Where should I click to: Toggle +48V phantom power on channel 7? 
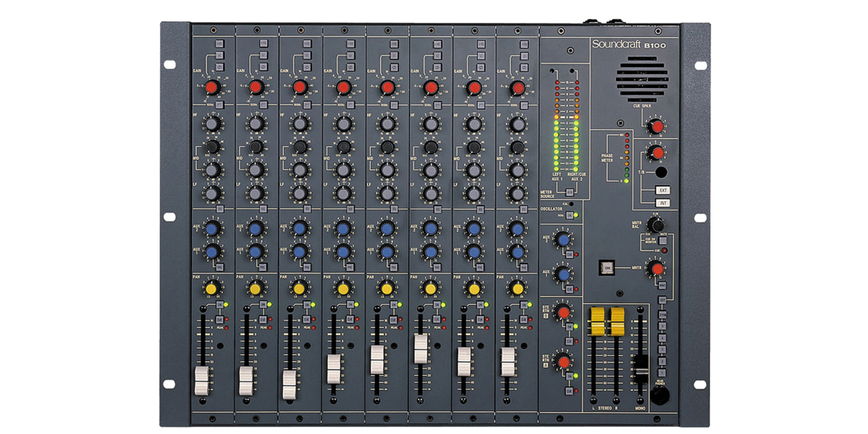click(481, 44)
